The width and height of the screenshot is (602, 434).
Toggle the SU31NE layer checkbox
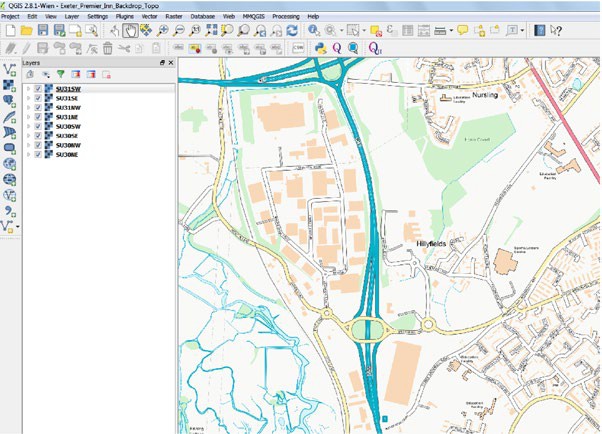pos(38,117)
